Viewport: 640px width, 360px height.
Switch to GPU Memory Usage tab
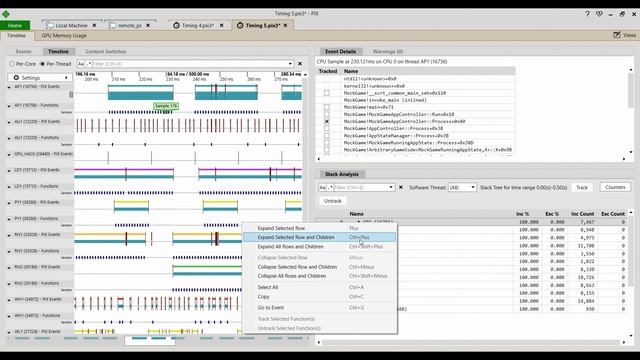coord(64,36)
